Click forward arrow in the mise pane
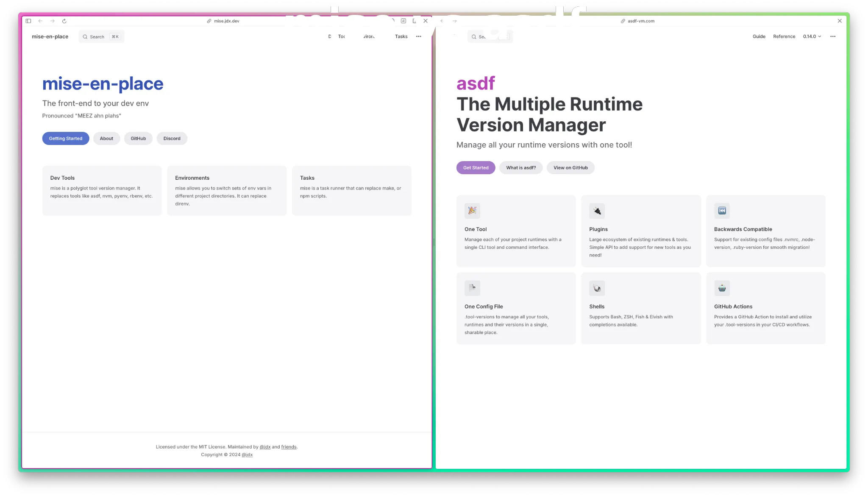This screenshot has width=868, height=496. 53,21
